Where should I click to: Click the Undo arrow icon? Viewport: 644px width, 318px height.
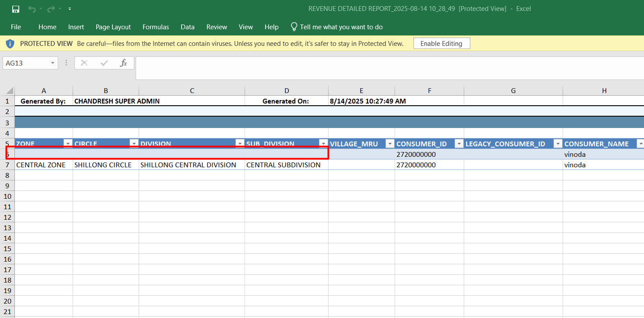coord(31,9)
